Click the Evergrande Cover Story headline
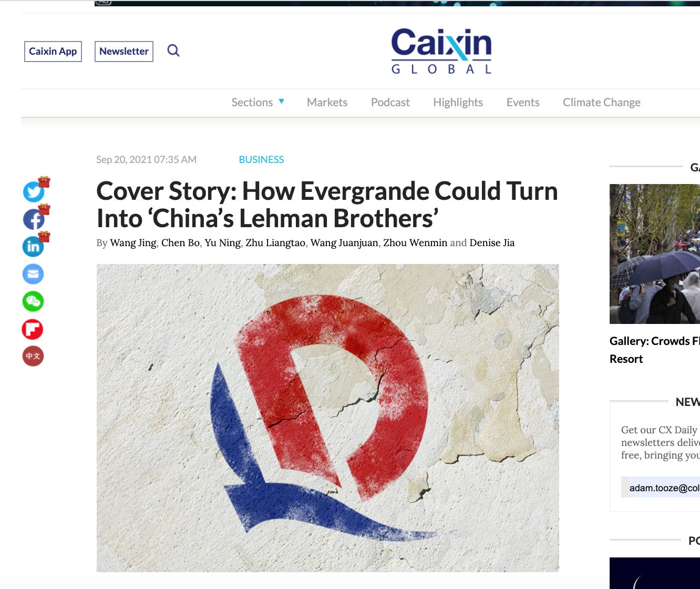 tap(327, 205)
